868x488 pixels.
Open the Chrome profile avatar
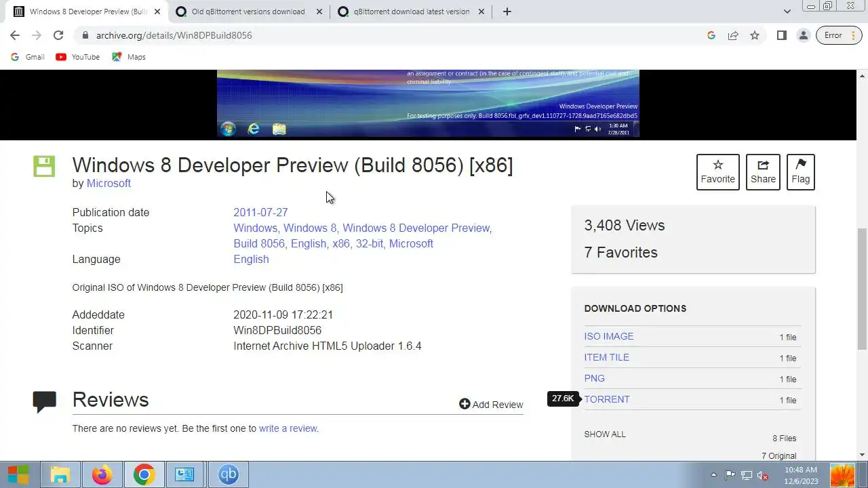tap(804, 35)
